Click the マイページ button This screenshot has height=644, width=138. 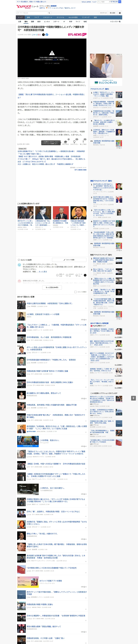coord(103,13)
